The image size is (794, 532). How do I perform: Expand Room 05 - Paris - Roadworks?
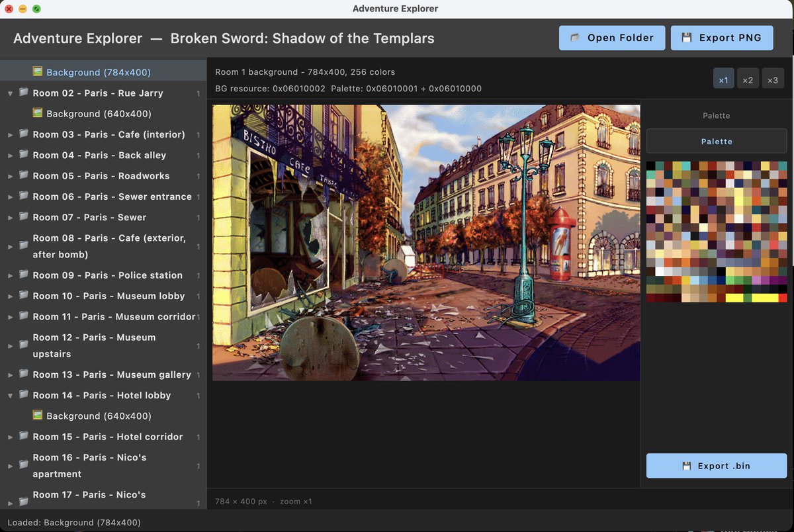pos(10,177)
